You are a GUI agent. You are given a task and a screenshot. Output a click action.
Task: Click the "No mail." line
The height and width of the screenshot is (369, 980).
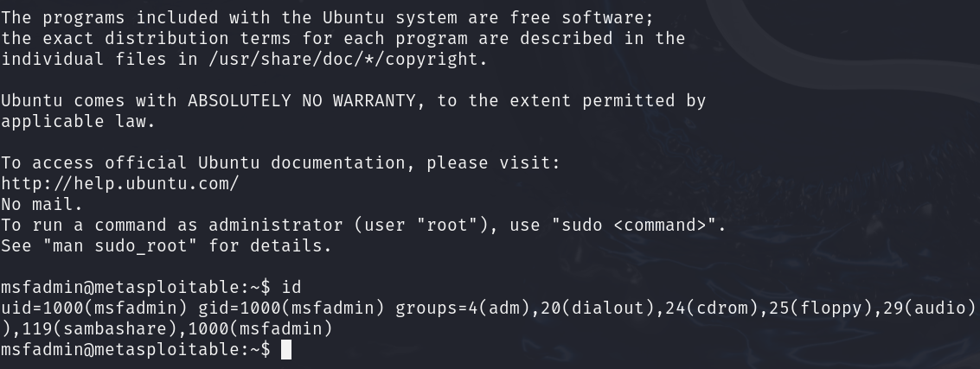(42, 204)
